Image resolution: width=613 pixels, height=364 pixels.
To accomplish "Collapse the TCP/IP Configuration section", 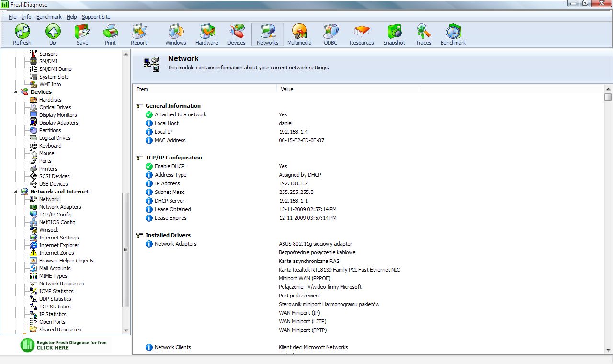I will 139,158.
